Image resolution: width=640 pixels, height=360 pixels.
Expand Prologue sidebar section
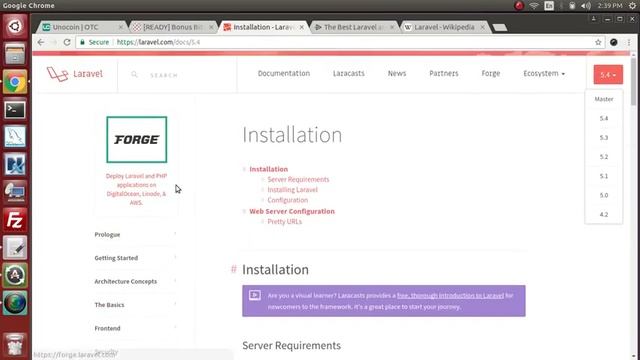pyautogui.click(x=136, y=235)
